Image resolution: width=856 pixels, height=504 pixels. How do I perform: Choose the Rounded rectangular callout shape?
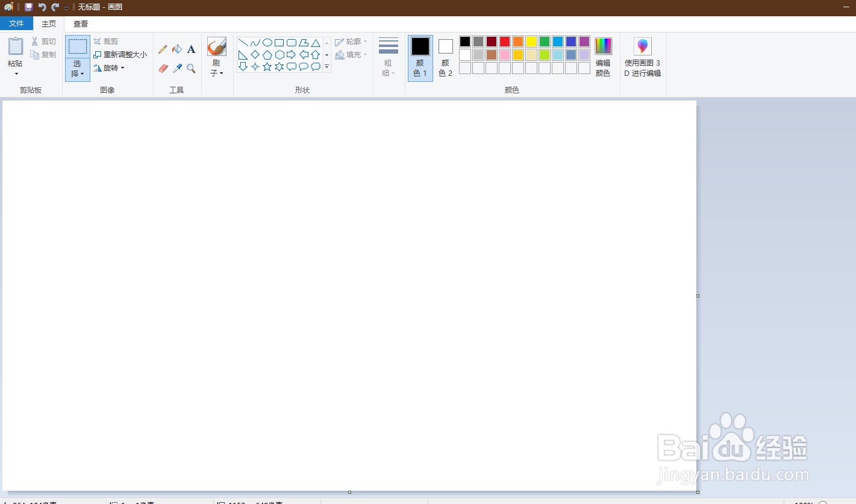(291, 67)
